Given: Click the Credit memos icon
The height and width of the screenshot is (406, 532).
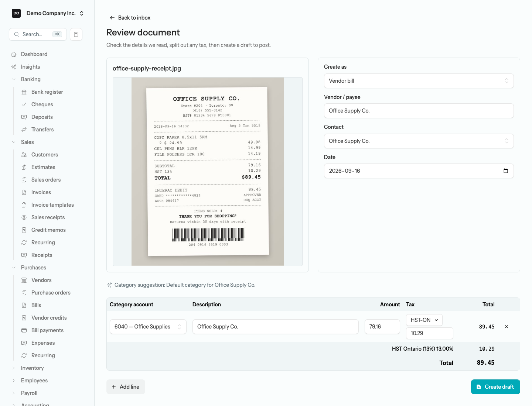Looking at the screenshot, I should coord(24,230).
